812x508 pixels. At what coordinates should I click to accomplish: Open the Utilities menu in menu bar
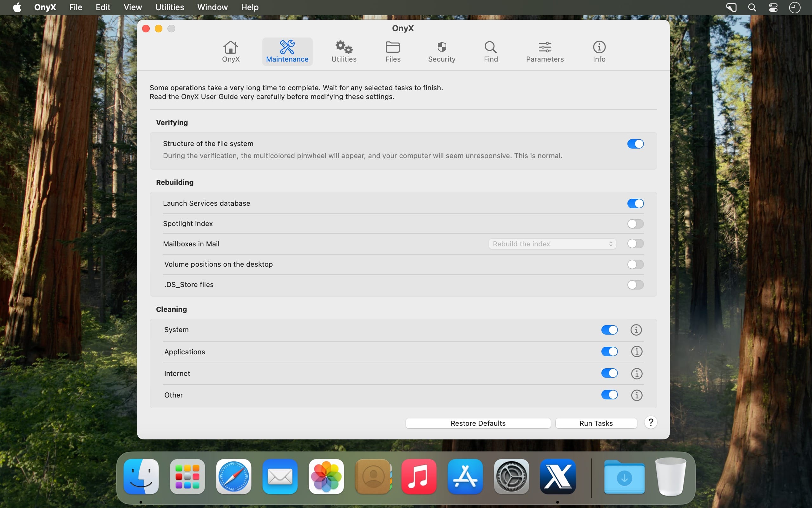[x=169, y=7]
